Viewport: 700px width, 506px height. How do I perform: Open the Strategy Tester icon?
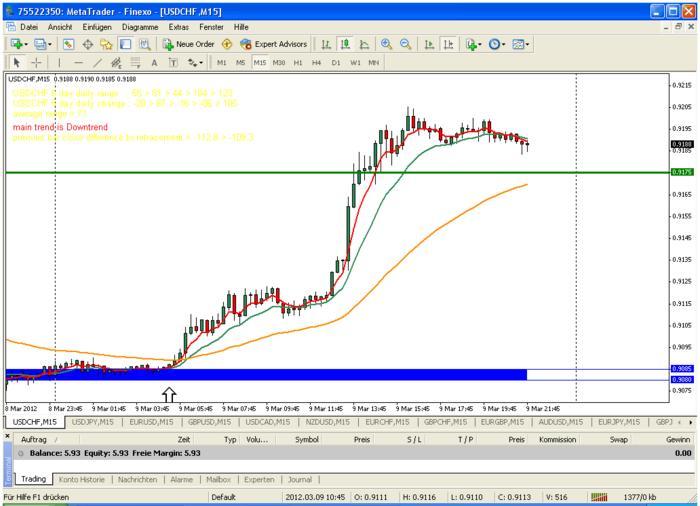(145, 44)
